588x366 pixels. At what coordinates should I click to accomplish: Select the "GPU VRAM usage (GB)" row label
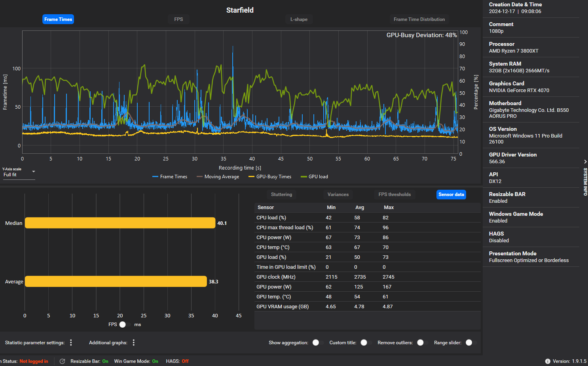click(283, 307)
